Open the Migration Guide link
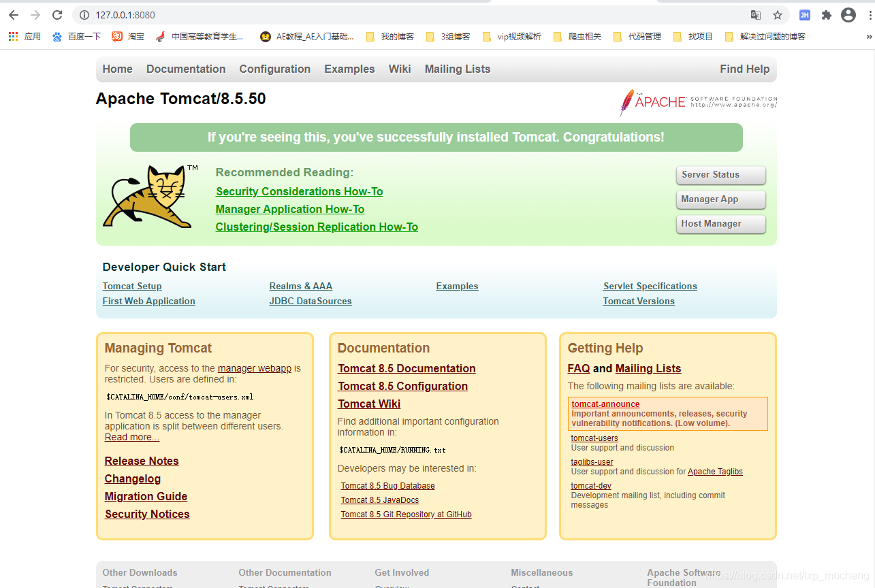 [x=146, y=497]
